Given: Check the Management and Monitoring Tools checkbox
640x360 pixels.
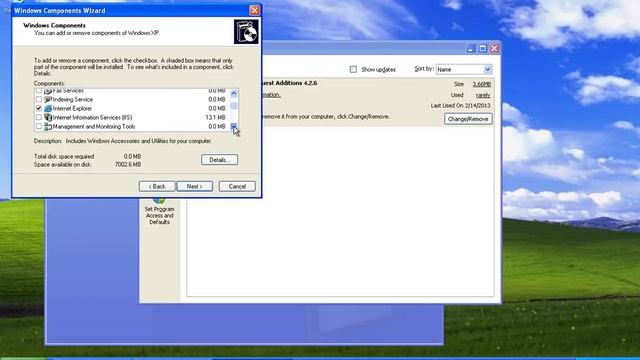Looking at the screenshot, I should [39, 127].
